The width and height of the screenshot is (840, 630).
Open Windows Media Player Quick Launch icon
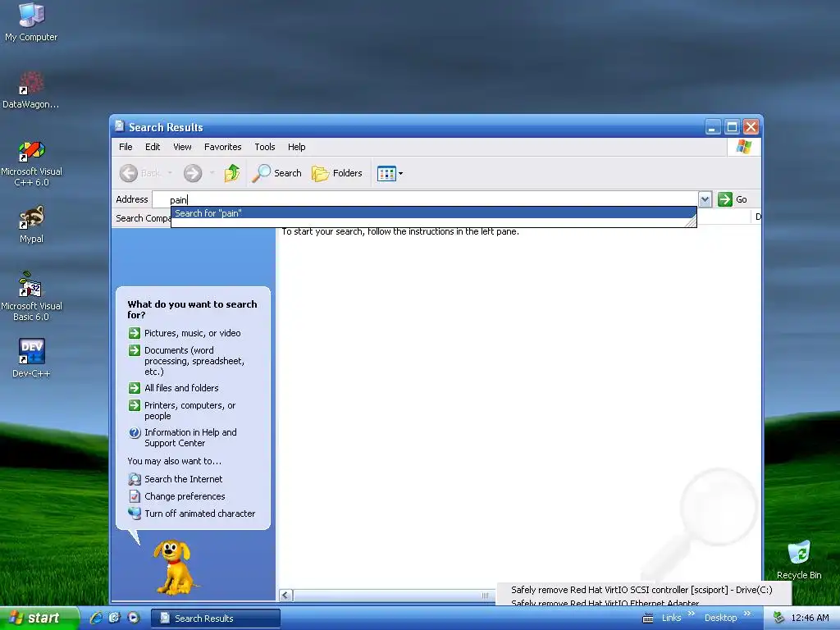[x=134, y=618]
